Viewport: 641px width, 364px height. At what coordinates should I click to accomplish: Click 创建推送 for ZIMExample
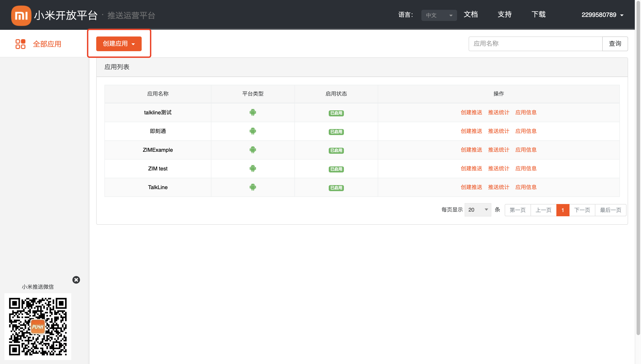471,150
